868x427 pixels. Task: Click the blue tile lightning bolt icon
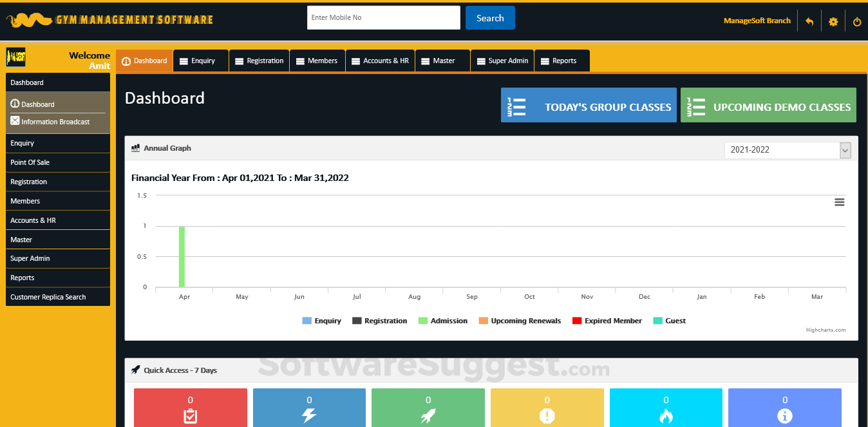(x=309, y=416)
